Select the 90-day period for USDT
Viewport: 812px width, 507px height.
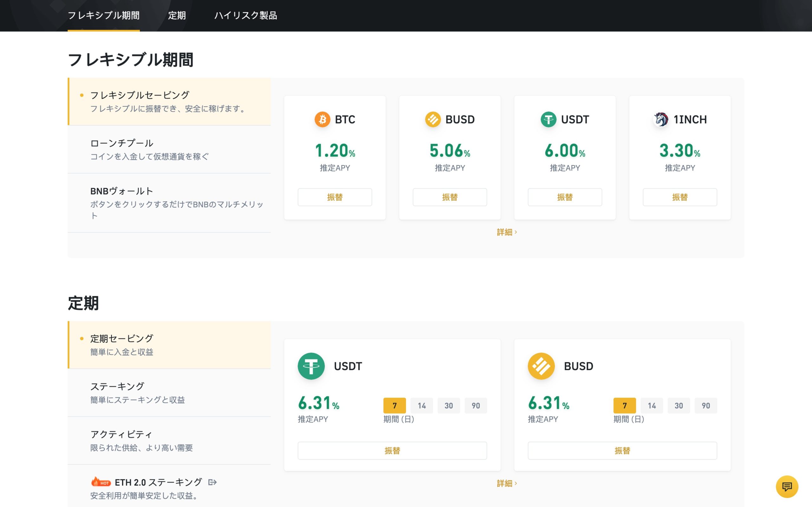(x=475, y=406)
